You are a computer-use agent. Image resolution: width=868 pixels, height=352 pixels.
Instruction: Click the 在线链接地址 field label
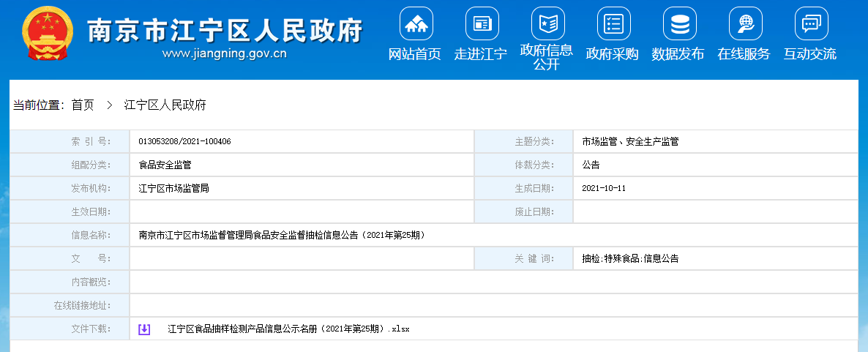coord(82,305)
